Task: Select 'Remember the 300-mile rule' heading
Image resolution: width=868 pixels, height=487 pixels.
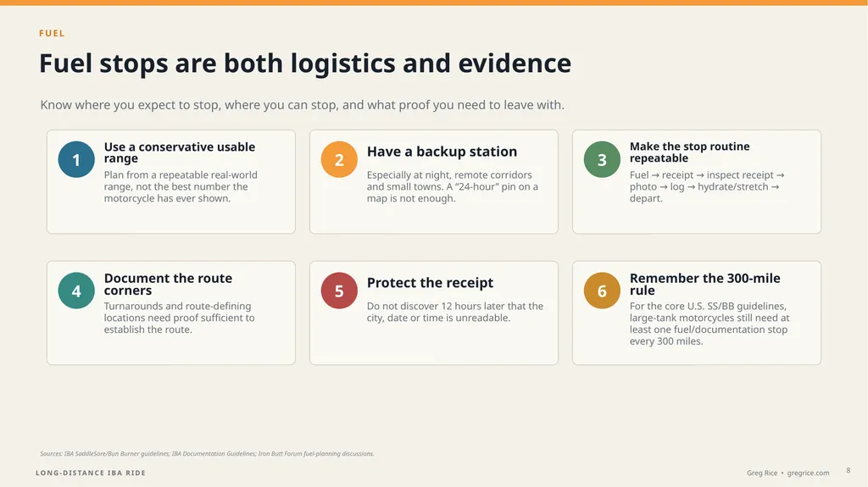Action: coord(704,284)
